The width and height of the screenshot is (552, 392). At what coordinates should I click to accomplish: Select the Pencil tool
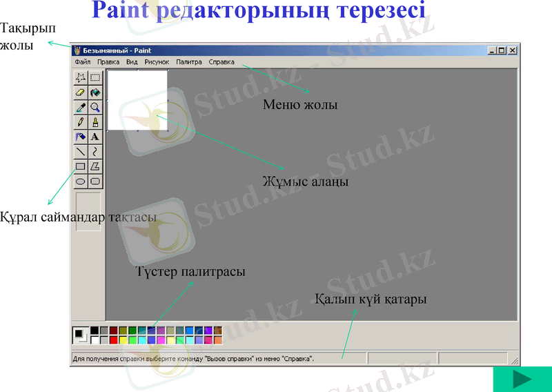coord(81,122)
